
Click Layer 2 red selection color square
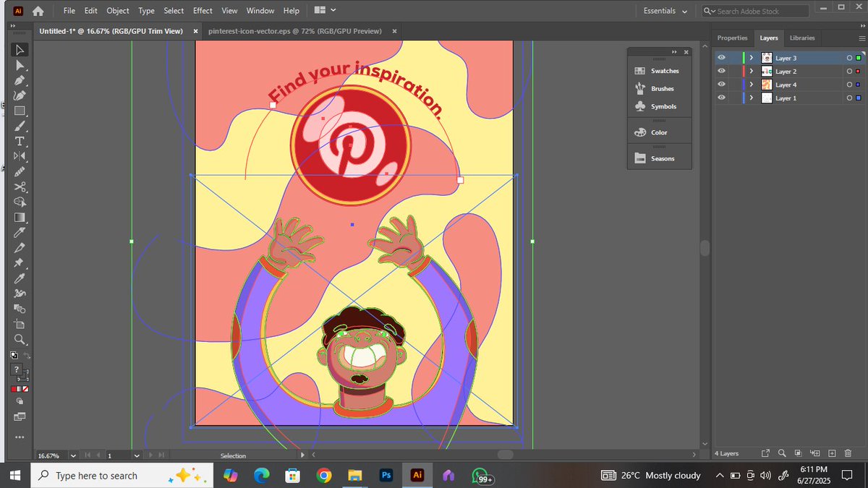[859, 71]
